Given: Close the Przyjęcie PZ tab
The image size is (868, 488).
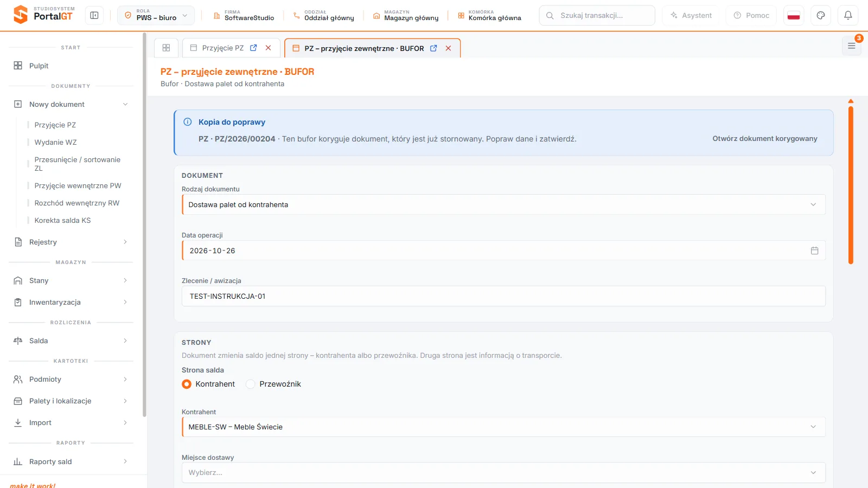Looking at the screenshot, I should pyautogui.click(x=268, y=48).
